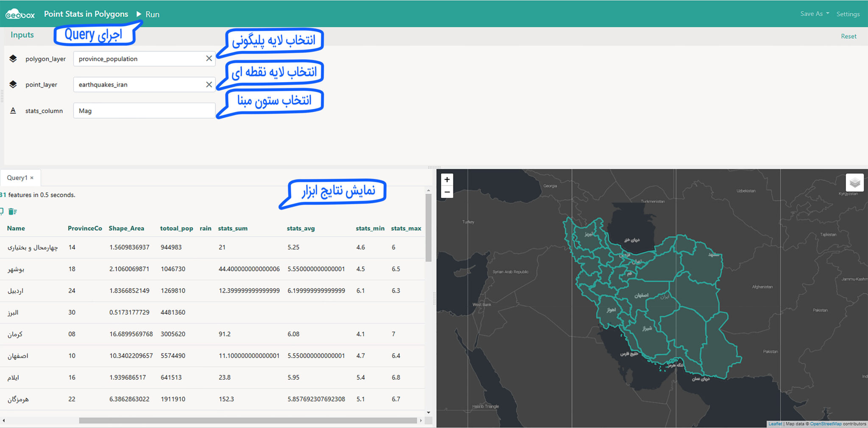The height and width of the screenshot is (428, 868).
Task: Open the Save As dropdown
Action: [814, 14]
